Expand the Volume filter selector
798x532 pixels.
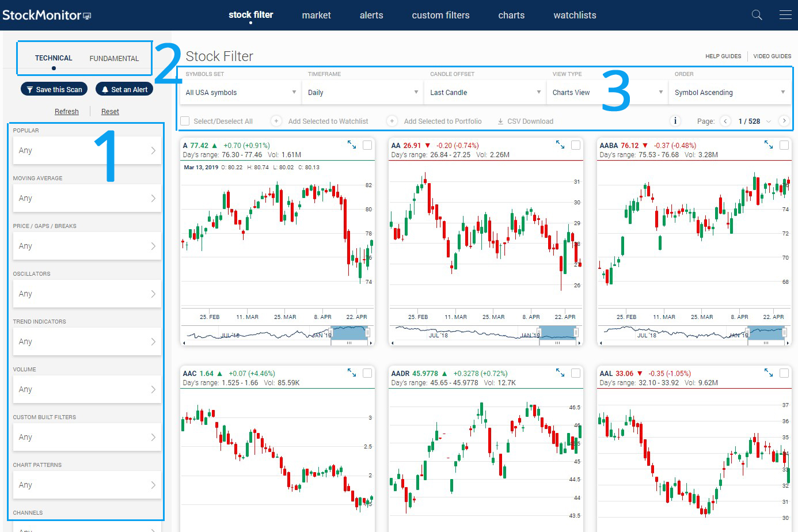click(x=87, y=389)
